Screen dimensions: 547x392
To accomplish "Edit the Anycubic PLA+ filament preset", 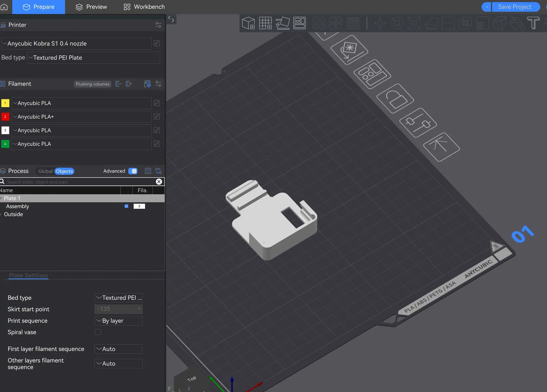I will tap(157, 117).
